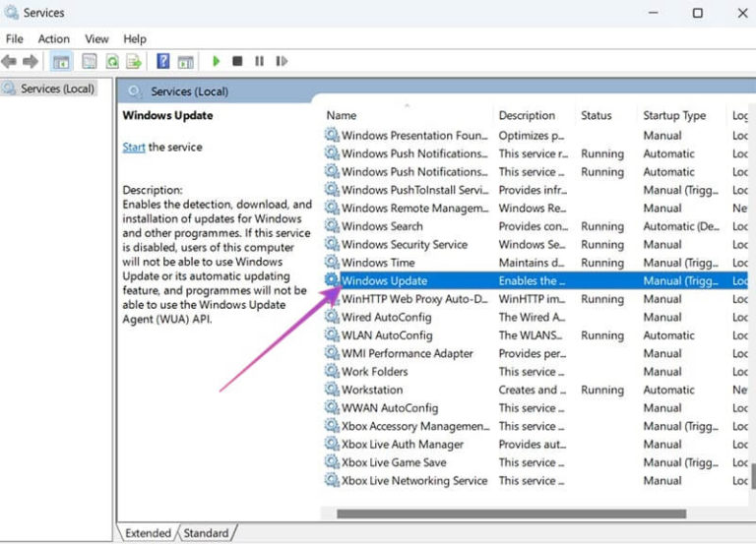Sort services by the Name column header
756x544 pixels.
click(342, 115)
